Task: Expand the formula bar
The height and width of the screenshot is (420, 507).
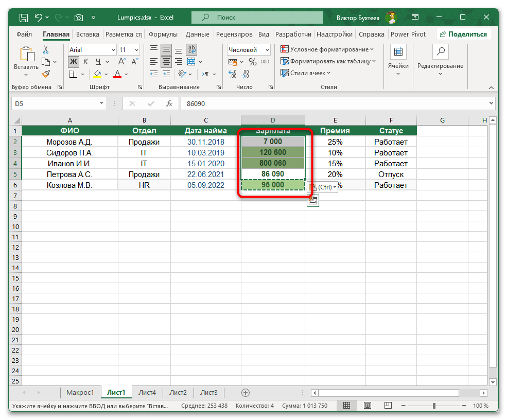Action: point(491,103)
